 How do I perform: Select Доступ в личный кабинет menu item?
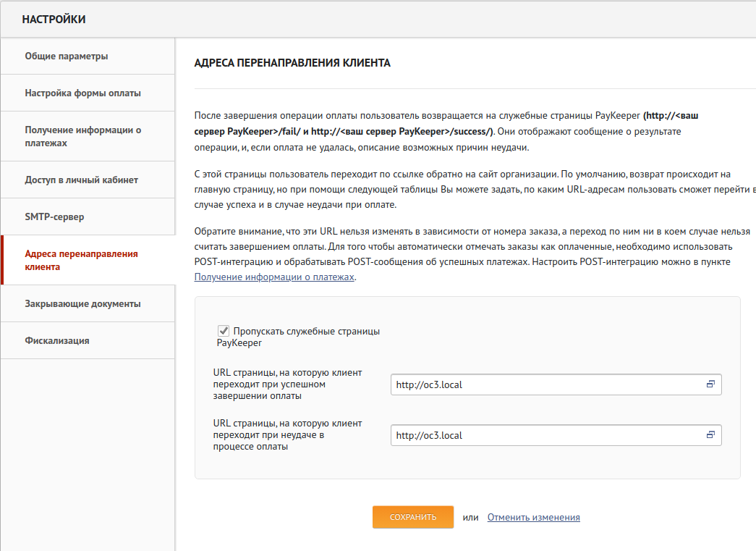81,180
